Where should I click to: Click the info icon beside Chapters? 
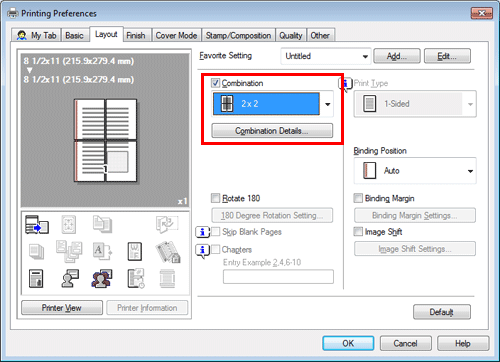click(x=202, y=250)
